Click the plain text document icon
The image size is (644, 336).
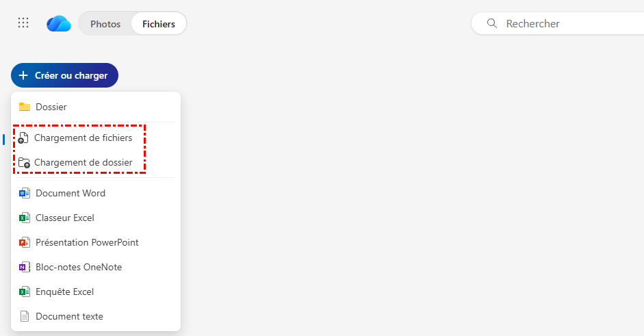25,316
